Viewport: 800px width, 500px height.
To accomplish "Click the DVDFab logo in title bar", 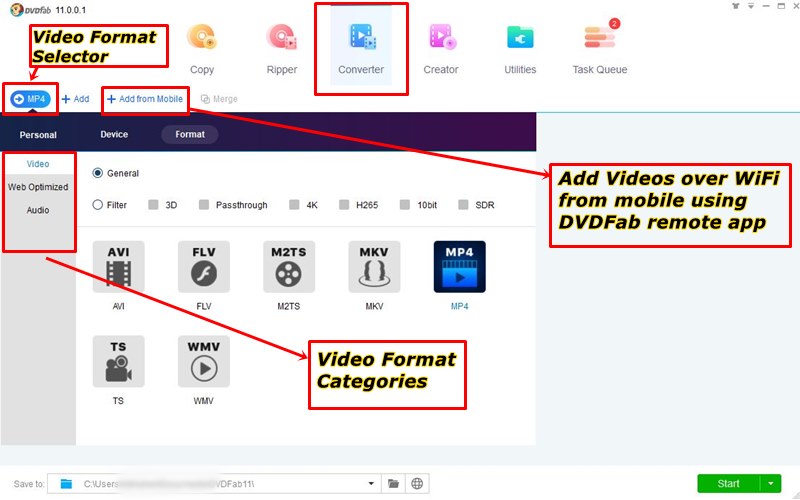I will pyautogui.click(x=31, y=10).
